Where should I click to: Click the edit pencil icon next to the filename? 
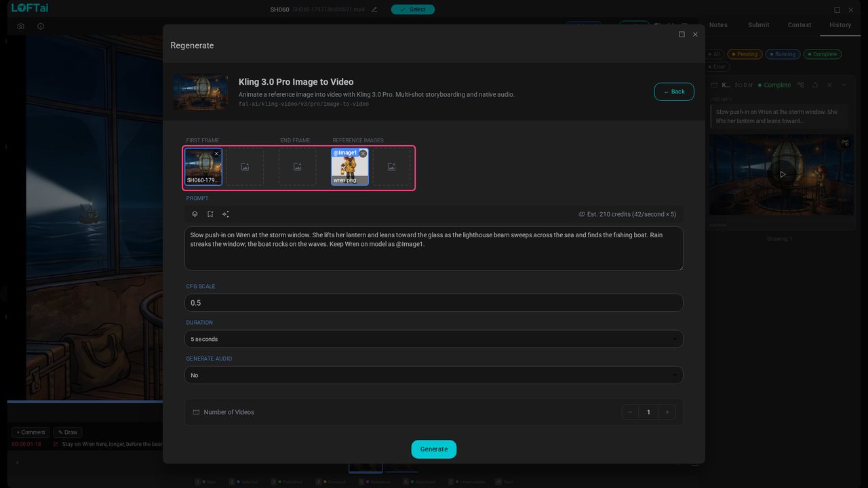[x=374, y=9]
